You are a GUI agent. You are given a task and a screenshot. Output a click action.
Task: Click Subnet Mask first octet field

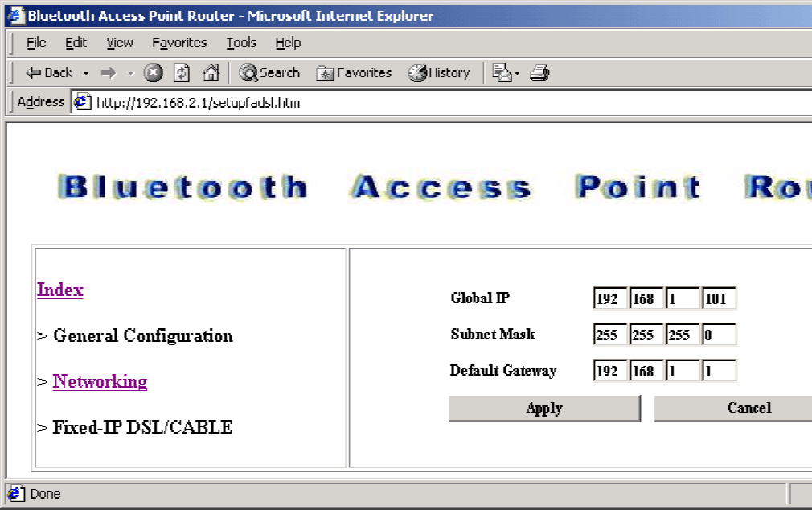pos(610,335)
